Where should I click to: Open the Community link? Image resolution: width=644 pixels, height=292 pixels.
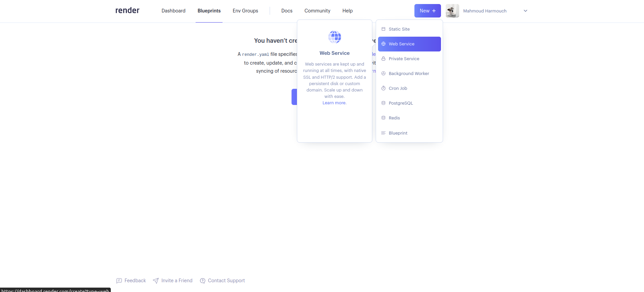tap(317, 11)
